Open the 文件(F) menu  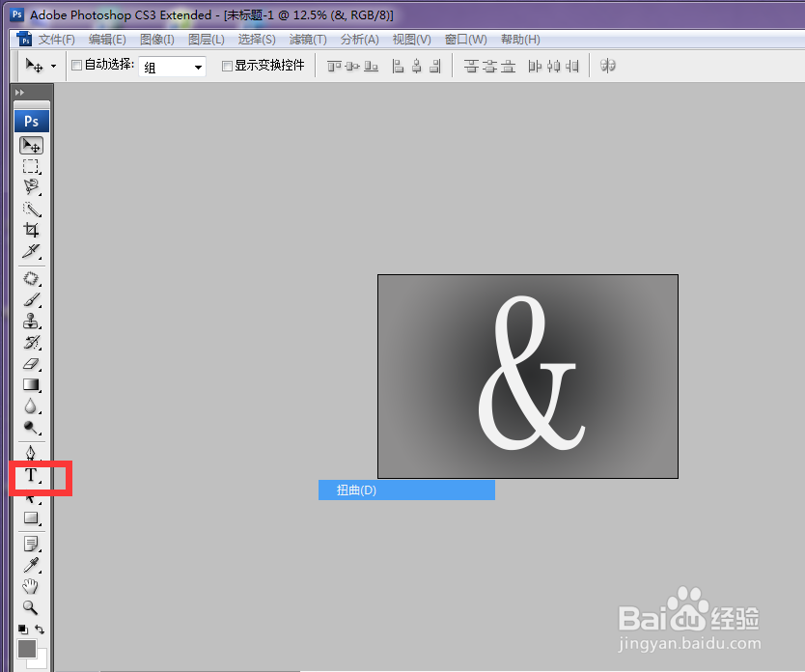57,40
